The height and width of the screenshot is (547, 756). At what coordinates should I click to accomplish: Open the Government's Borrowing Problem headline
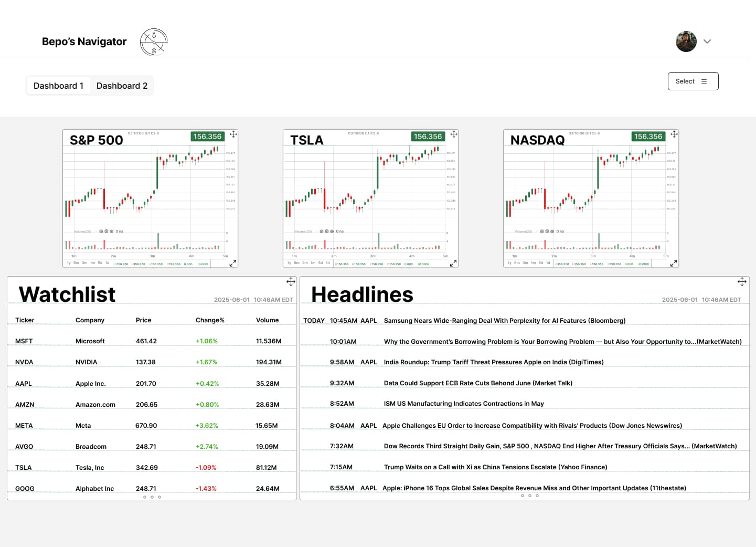[563, 342]
